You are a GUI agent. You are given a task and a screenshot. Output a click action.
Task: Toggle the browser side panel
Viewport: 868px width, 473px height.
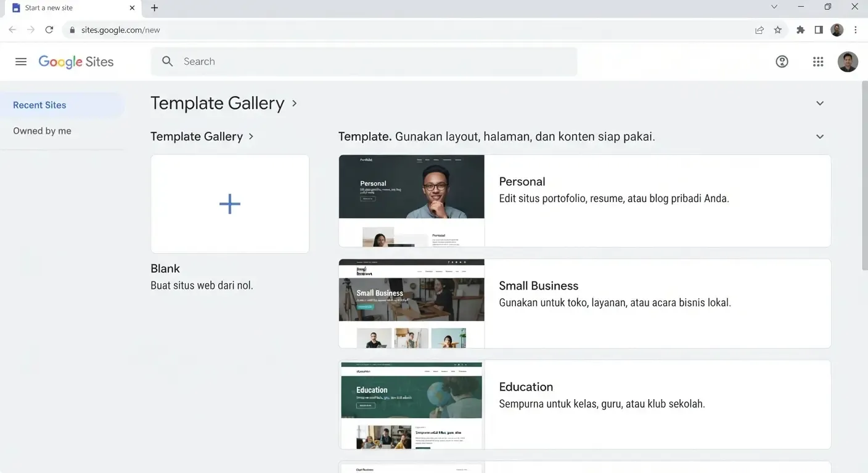(x=819, y=30)
